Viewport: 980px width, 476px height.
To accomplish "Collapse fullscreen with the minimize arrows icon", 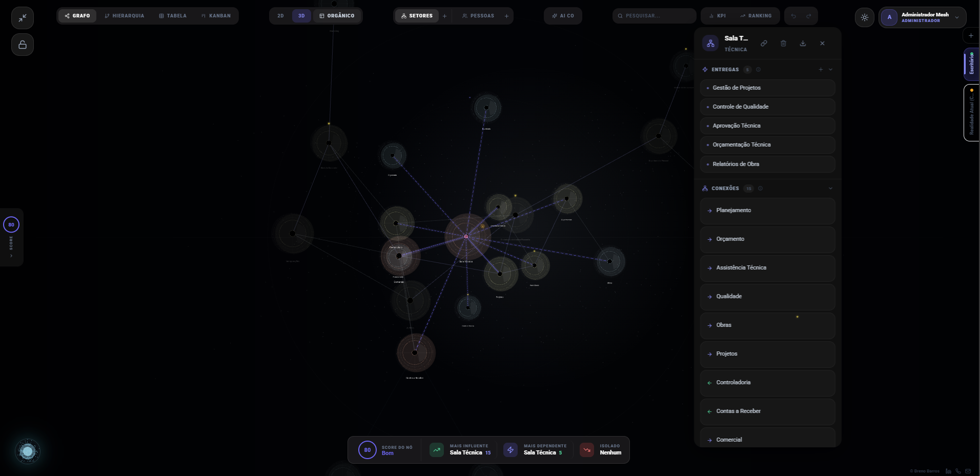I will click(23, 18).
